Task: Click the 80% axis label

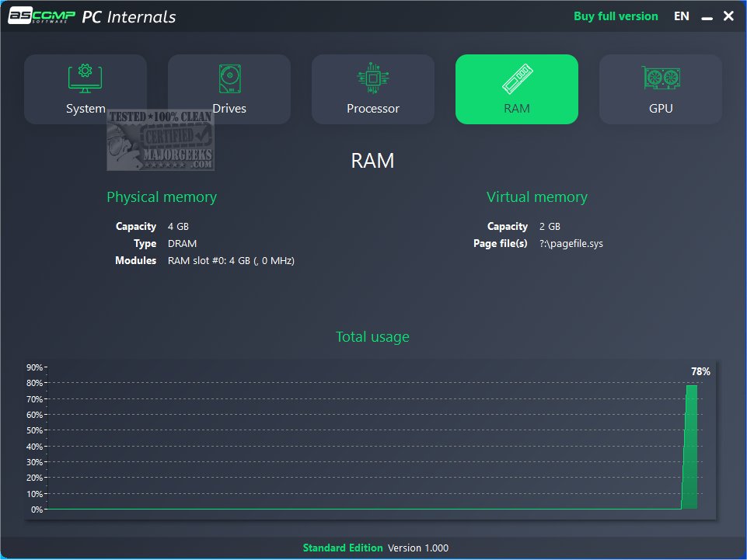Action: 34,384
